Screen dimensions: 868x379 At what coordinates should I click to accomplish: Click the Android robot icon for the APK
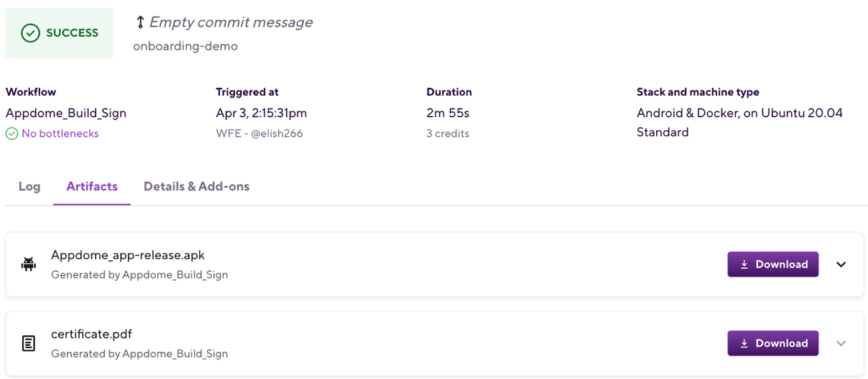29,264
